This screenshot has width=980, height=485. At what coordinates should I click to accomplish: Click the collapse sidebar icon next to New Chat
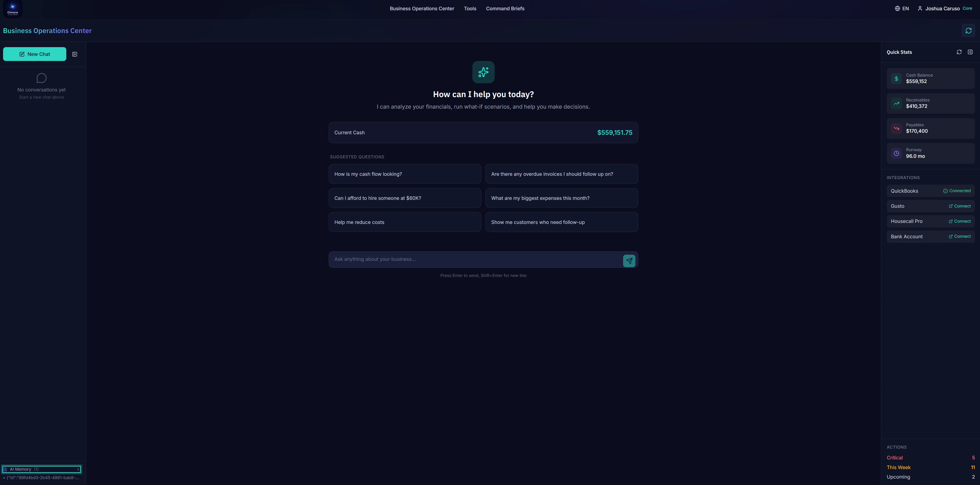coord(74,54)
